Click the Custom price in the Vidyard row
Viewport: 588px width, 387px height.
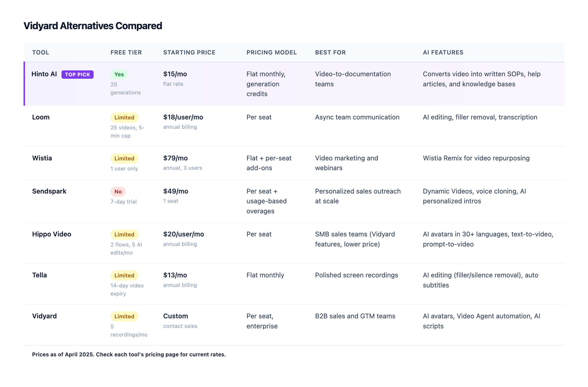(x=175, y=316)
